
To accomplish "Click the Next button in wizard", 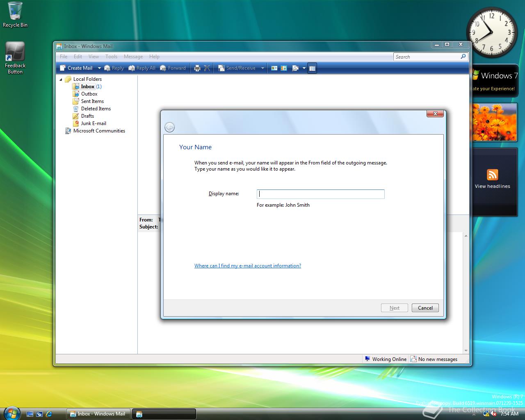I will 395,308.
